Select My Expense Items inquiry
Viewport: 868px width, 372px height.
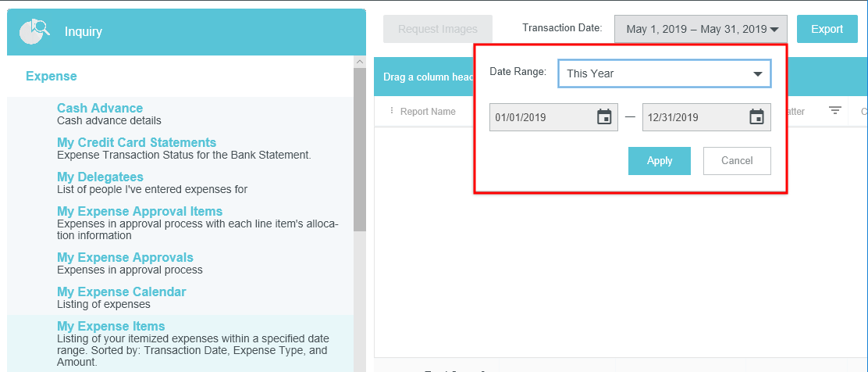(111, 327)
